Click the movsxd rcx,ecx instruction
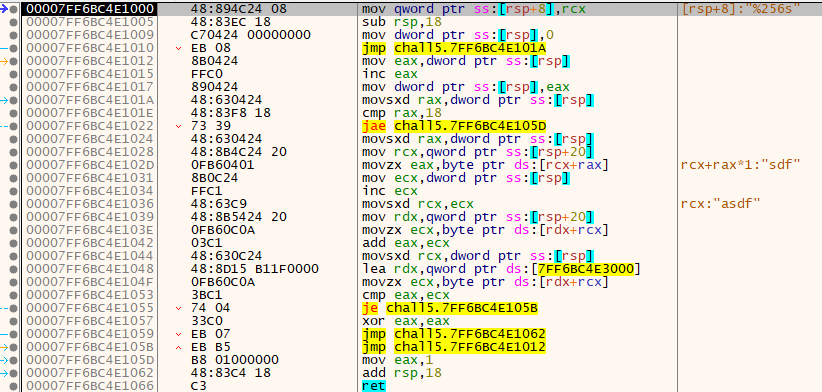Screen dimensions: 822x392 417,204
